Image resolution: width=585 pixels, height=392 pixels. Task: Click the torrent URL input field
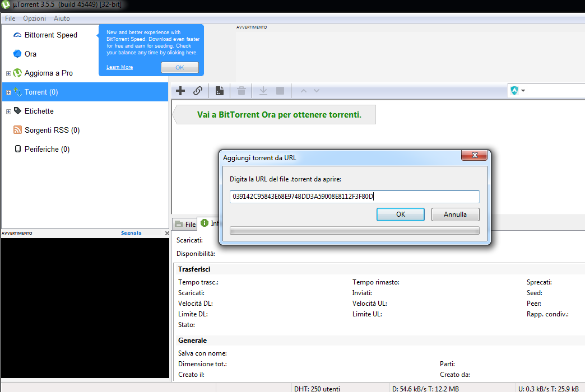[x=355, y=197]
